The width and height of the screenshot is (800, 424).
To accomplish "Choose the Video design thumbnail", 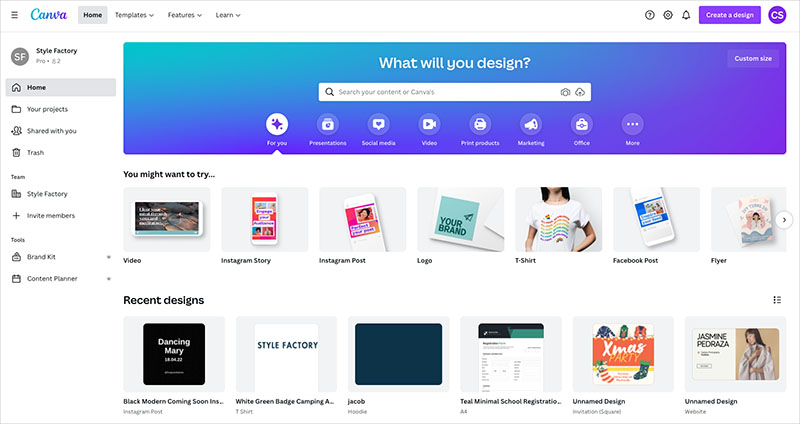I will coord(167,219).
